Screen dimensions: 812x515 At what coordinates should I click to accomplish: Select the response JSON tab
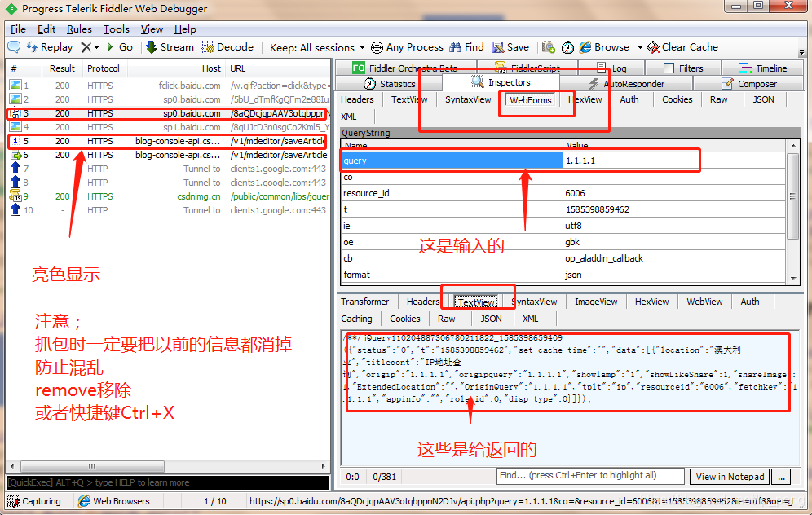point(491,319)
